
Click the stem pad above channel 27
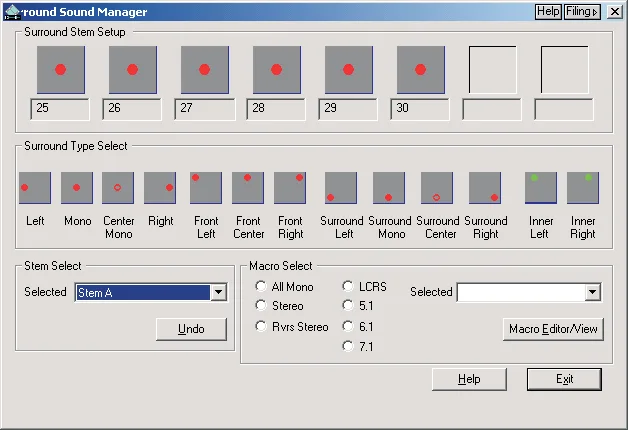205,70
